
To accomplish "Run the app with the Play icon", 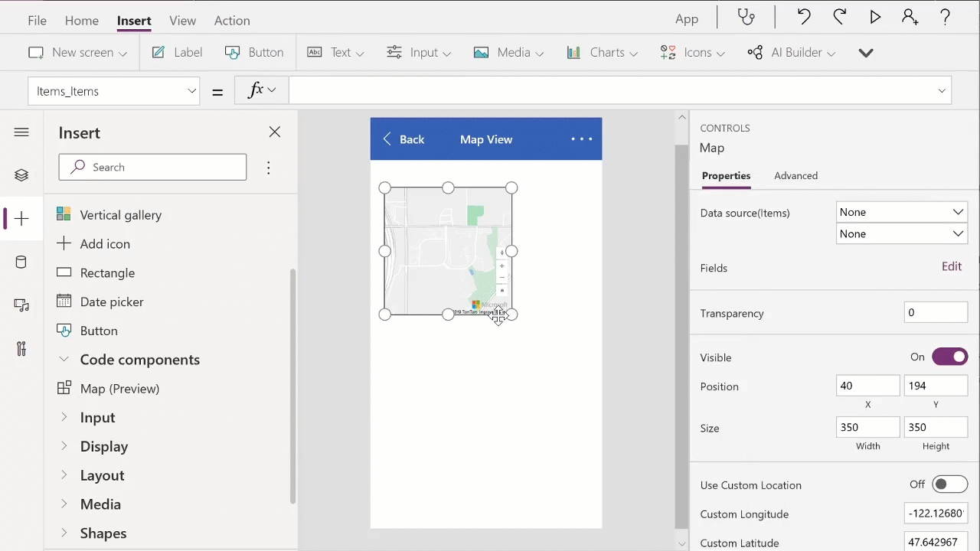I will point(875,17).
